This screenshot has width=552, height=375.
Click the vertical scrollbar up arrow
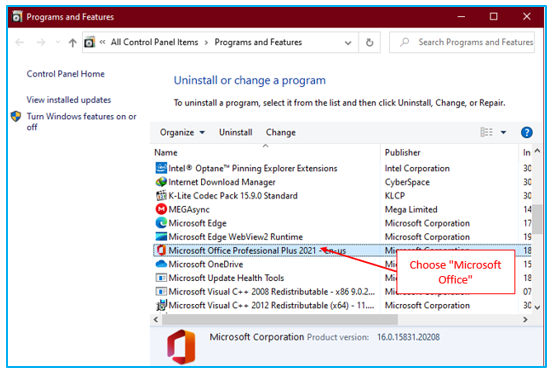537,151
